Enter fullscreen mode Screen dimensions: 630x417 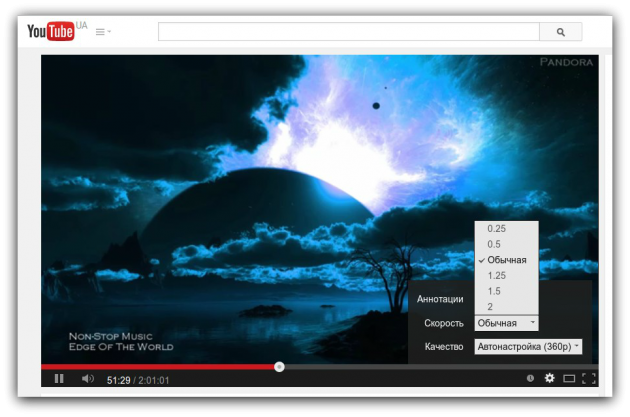coord(589,378)
